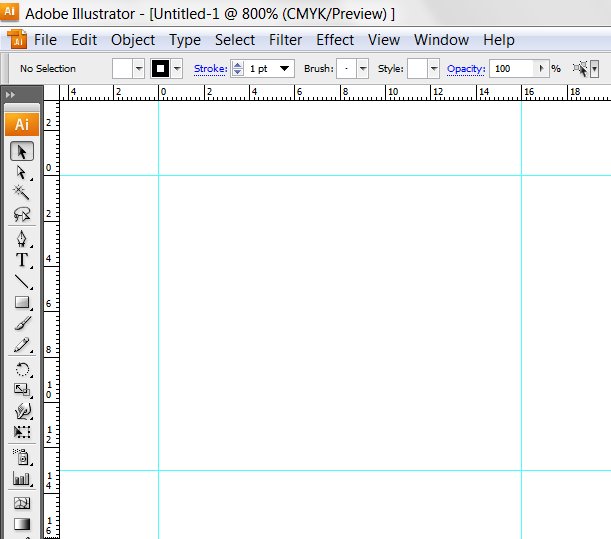The height and width of the screenshot is (539, 611).
Task: Click the opacity value input field
Action: (x=512, y=69)
